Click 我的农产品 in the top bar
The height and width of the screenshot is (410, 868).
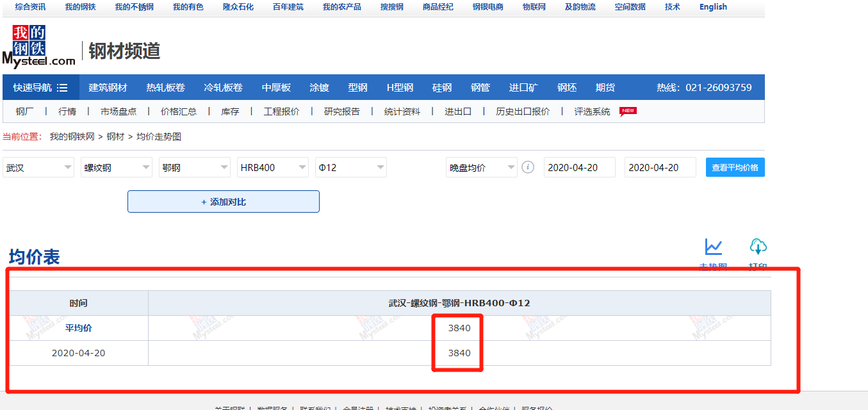point(342,7)
